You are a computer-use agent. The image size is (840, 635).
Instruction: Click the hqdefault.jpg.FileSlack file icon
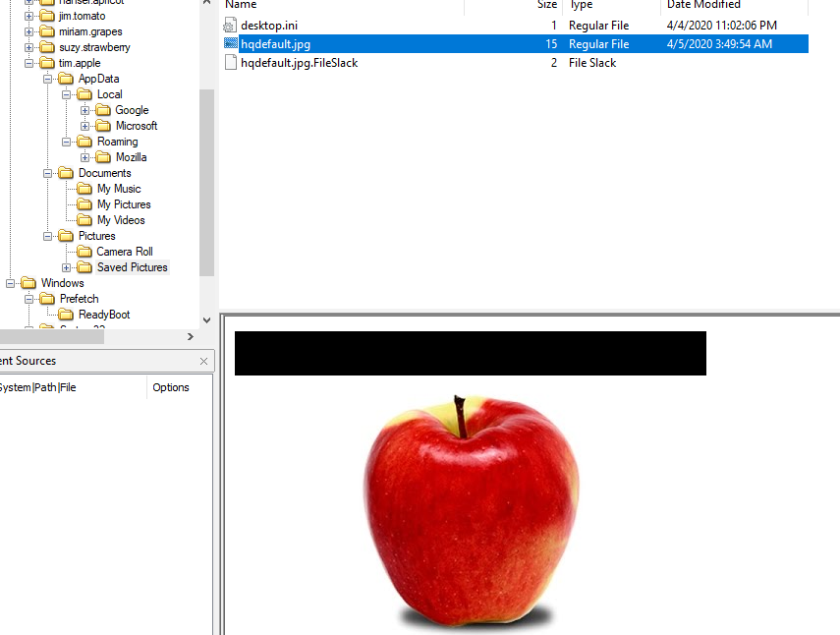[231, 63]
